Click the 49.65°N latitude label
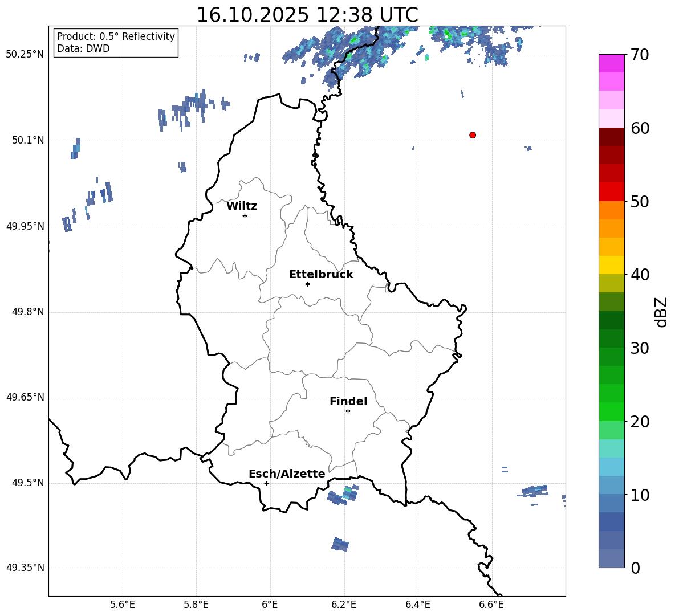Image resolution: width=675 pixels, height=616 pixels. point(25,397)
